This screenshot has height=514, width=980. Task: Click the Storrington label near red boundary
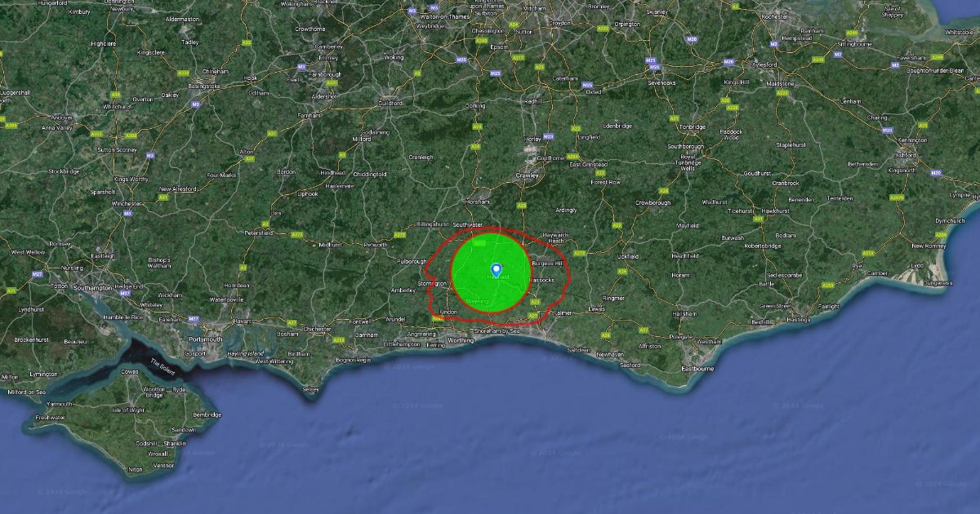[434, 284]
